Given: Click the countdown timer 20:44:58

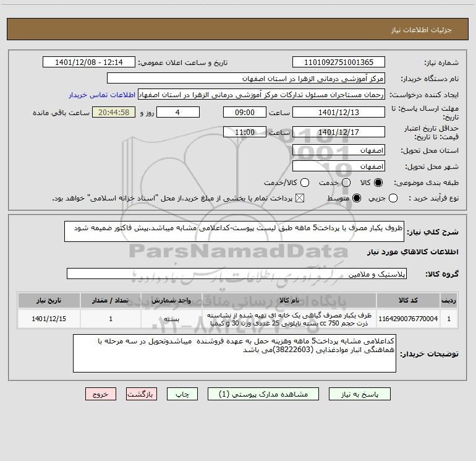Looking at the screenshot, I should 114,112.
